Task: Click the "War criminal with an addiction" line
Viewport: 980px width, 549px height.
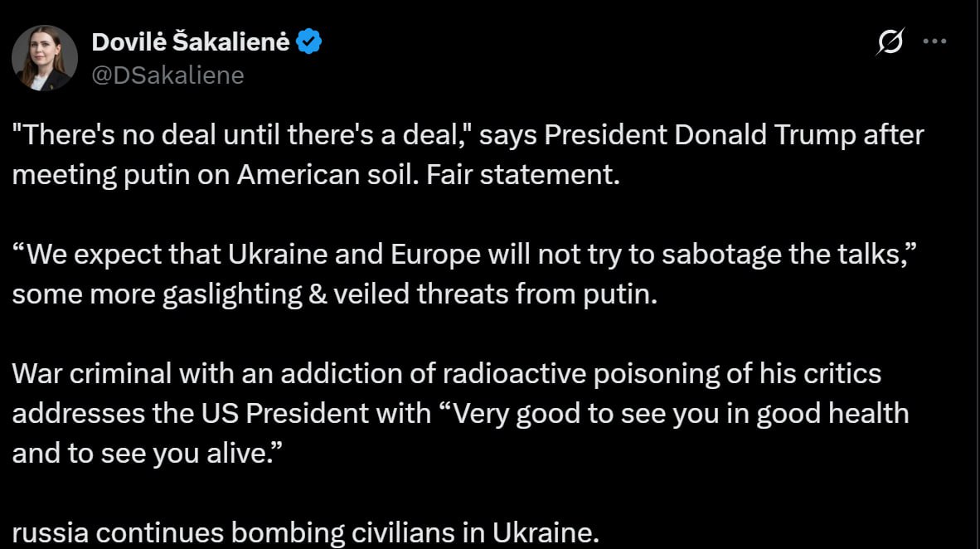Action: pos(446,374)
